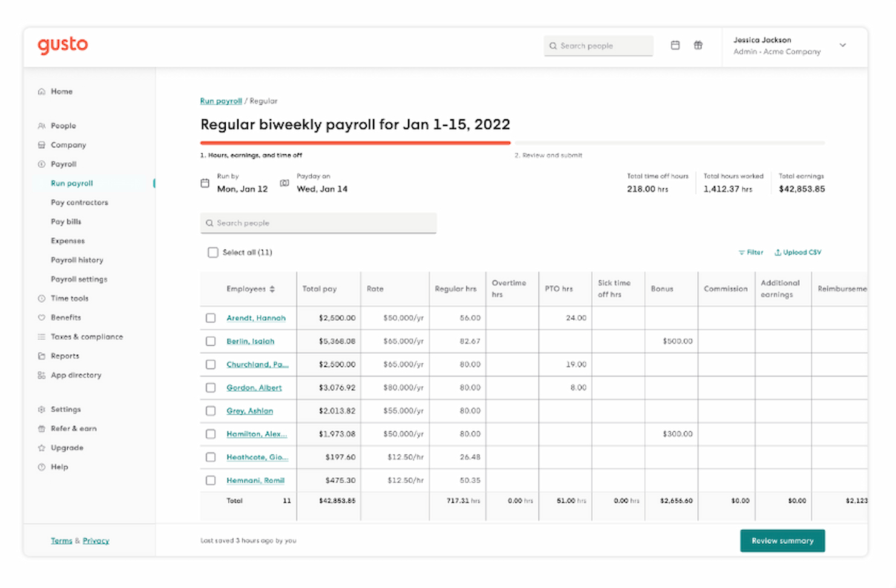The width and height of the screenshot is (896, 588).
Task: Open employee Hemnani, Romil link
Action: [255, 480]
